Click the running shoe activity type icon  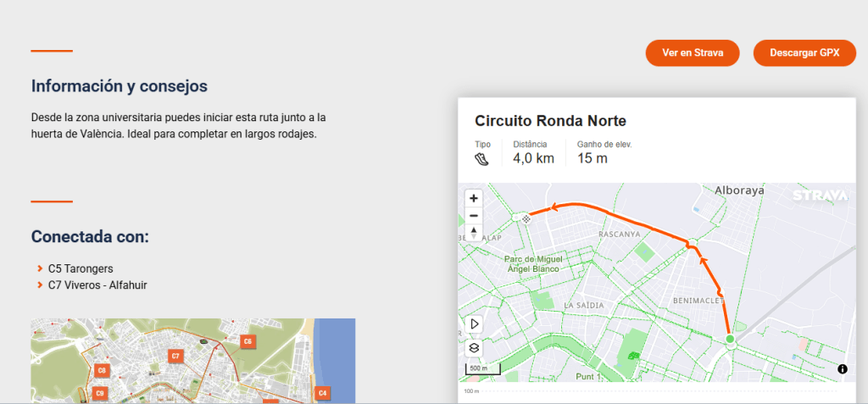click(x=481, y=159)
